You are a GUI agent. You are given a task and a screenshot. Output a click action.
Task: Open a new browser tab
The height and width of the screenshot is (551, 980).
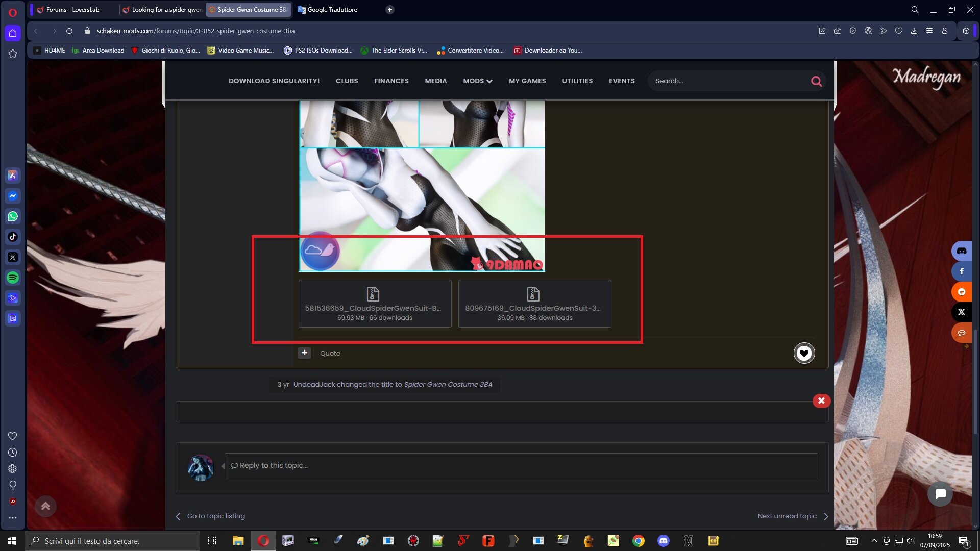coord(390,10)
